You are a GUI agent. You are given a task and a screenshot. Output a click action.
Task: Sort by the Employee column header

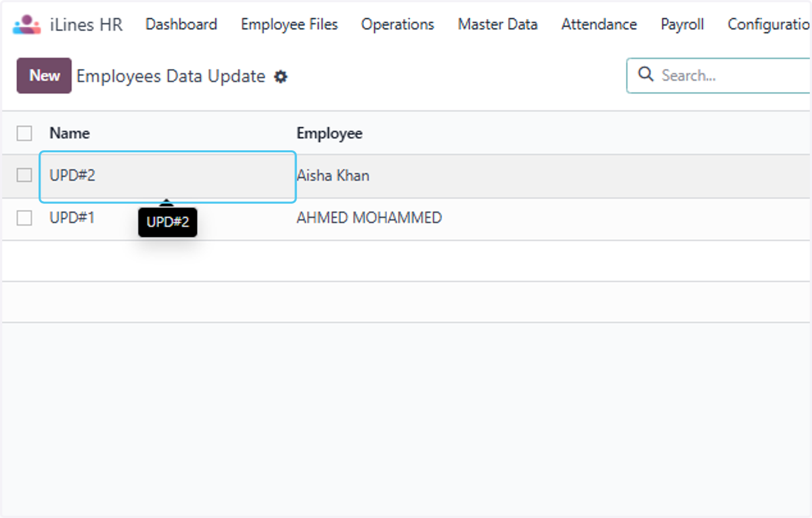coord(330,133)
